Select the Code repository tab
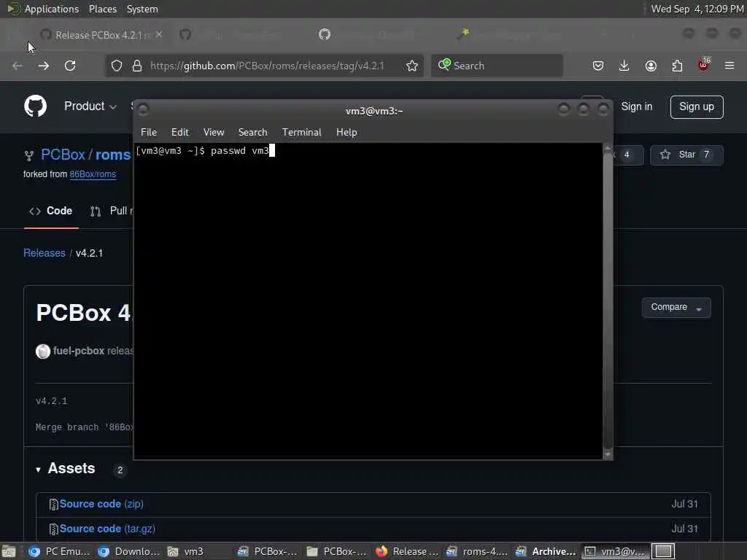This screenshot has height=560, width=747. coord(51,211)
